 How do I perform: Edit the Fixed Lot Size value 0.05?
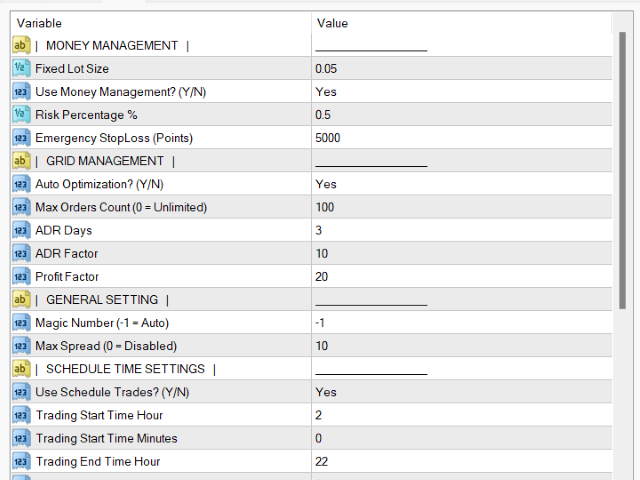coord(462,69)
